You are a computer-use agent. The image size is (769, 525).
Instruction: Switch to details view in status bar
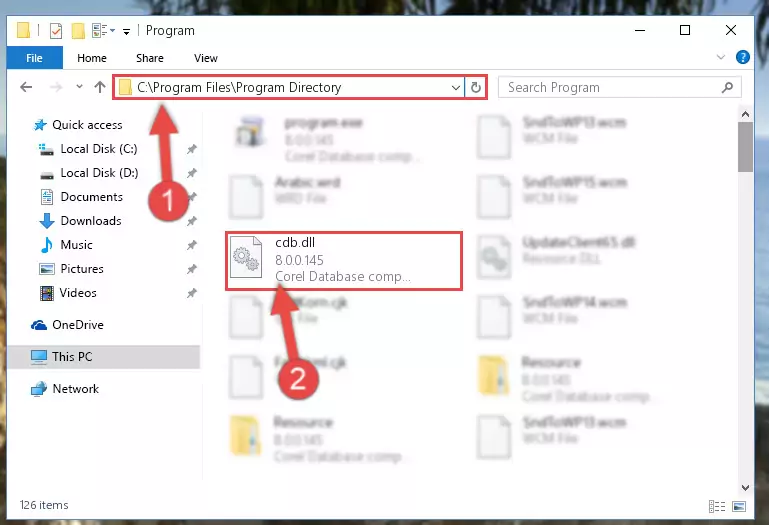coord(717,506)
